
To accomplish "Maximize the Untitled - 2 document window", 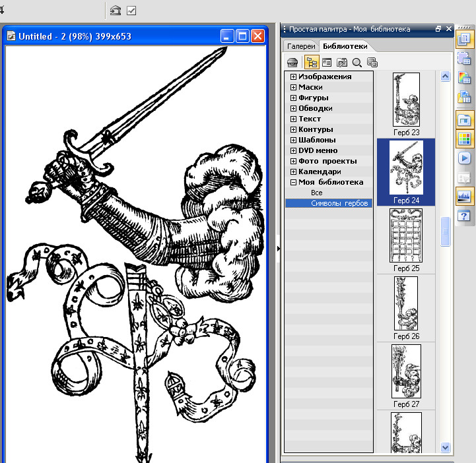I will click(x=242, y=36).
